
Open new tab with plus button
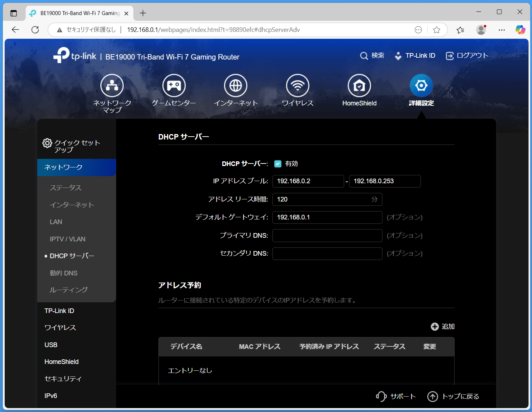tap(143, 13)
